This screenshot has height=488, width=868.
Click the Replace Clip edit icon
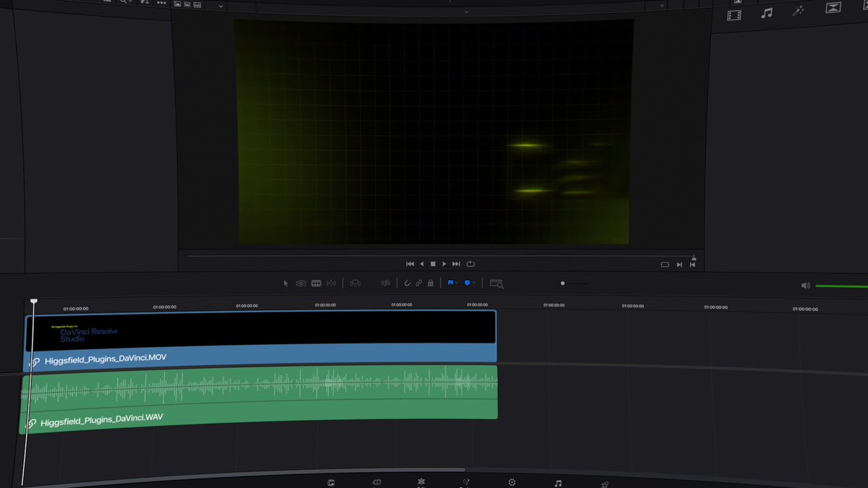coord(386,283)
